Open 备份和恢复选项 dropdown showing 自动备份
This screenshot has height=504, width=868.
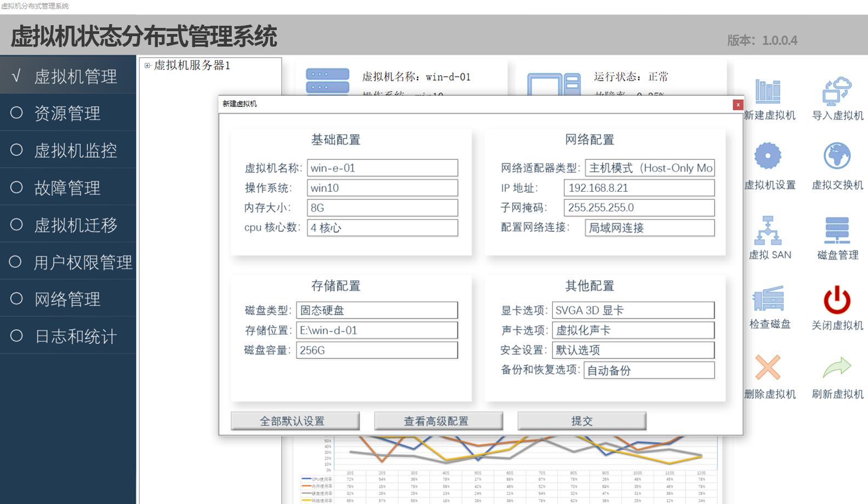649,370
